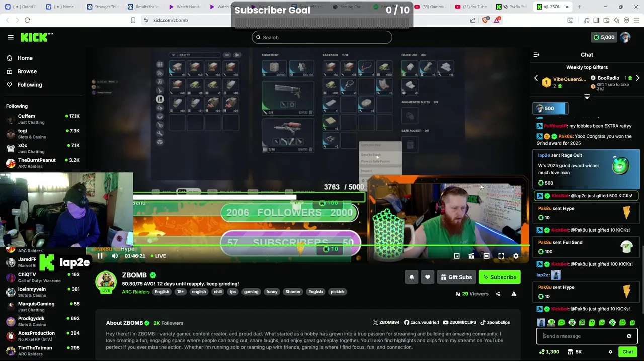Open Brave Rewards triangle icon
This screenshot has height=362, width=644.
pyautogui.click(x=497, y=20)
